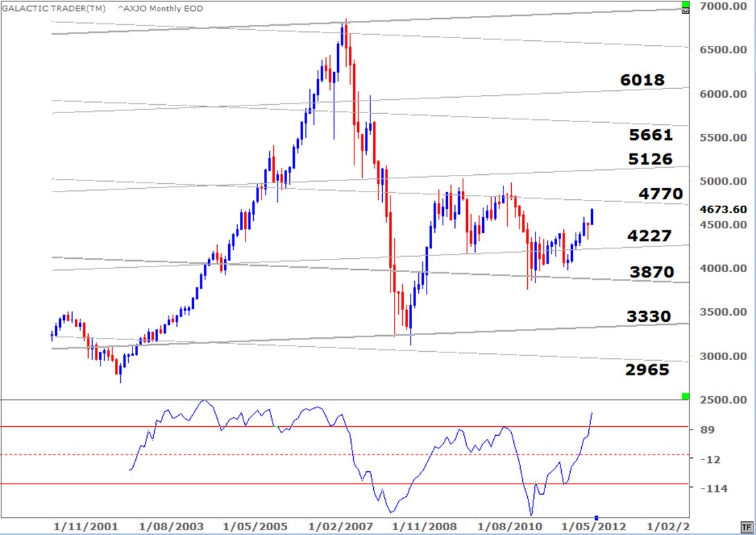Click the 89 indicator level label
The height and width of the screenshot is (535, 756).
pyautogui.click(x=707, y=430)
